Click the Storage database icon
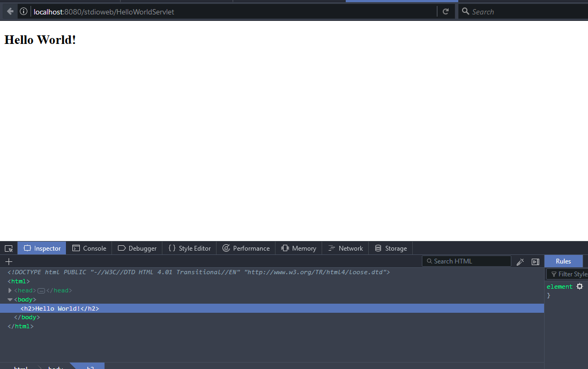 click(378, 248)
